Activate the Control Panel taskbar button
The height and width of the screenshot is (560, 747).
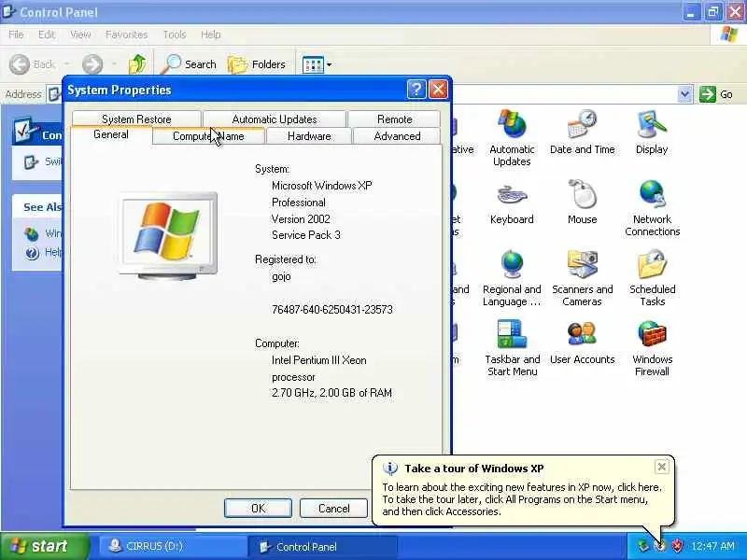[322, 547]
